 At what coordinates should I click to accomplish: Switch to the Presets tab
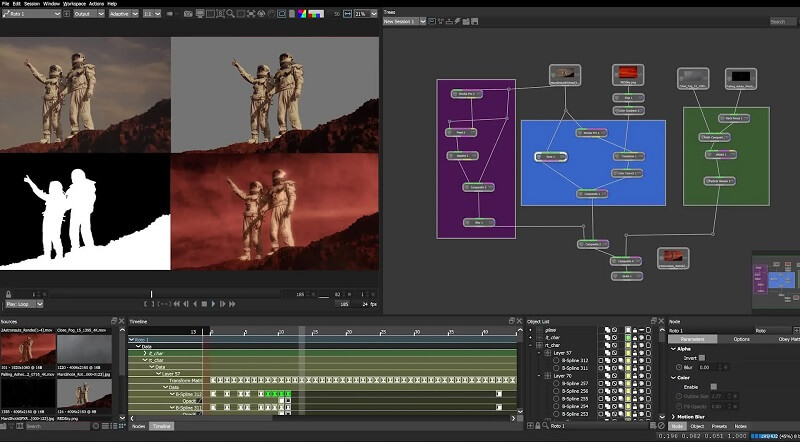[718, 426]
